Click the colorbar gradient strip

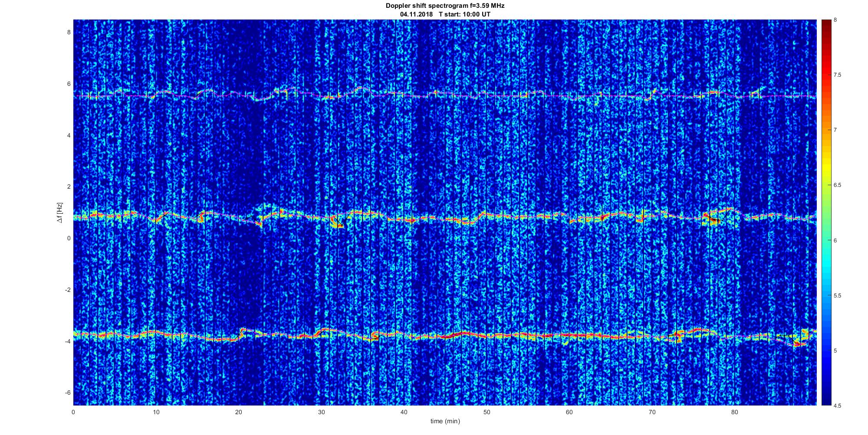826,213
